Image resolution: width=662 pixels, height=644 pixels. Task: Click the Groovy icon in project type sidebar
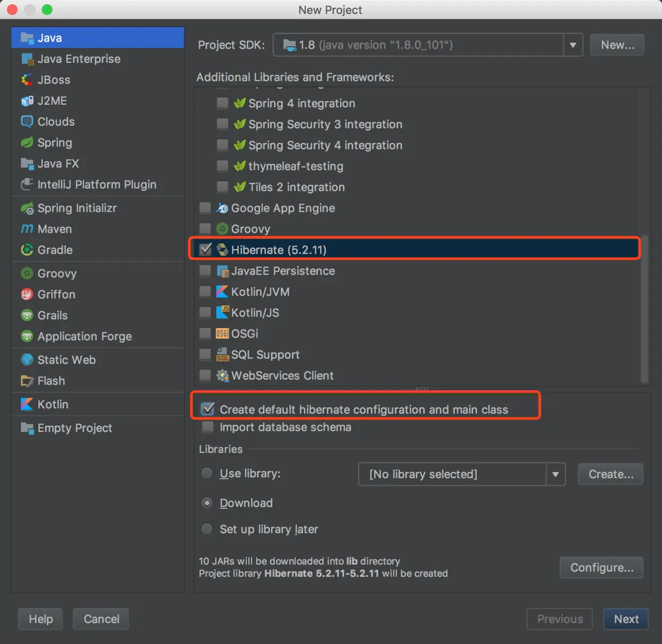coord(27,273)
